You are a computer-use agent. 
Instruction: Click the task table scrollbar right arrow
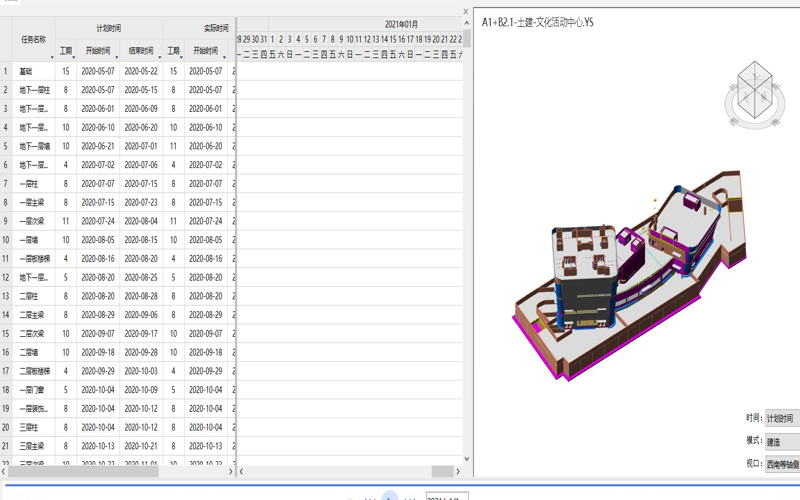[x=231, y=472]
